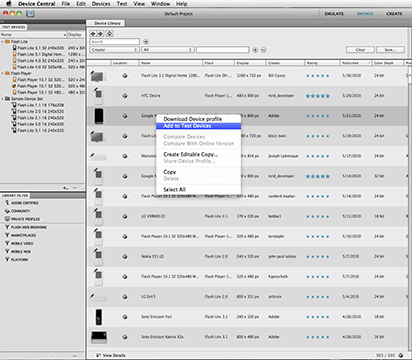Switch to CREATE workspace

click(394, 14)
